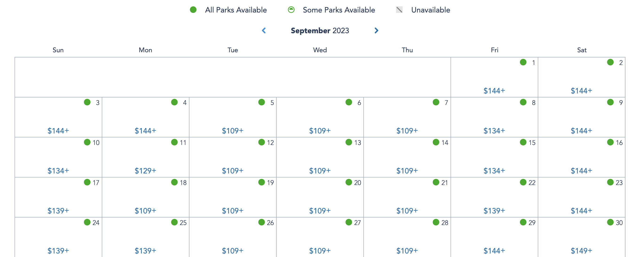
Task: Choose date 22 in the calendar
Action: click(532, 183)
